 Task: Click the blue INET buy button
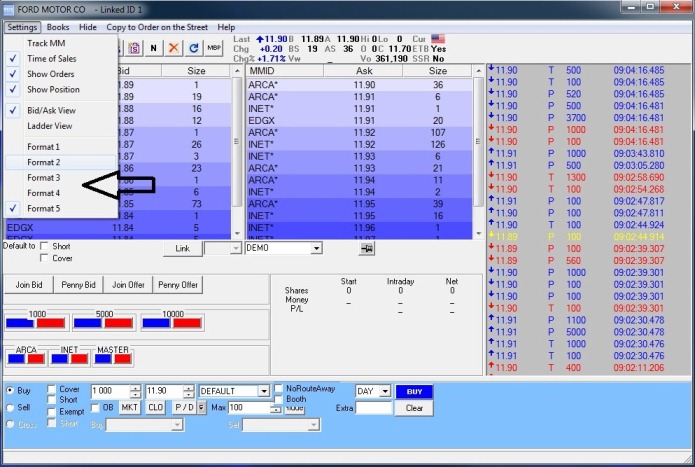point(59,359)
